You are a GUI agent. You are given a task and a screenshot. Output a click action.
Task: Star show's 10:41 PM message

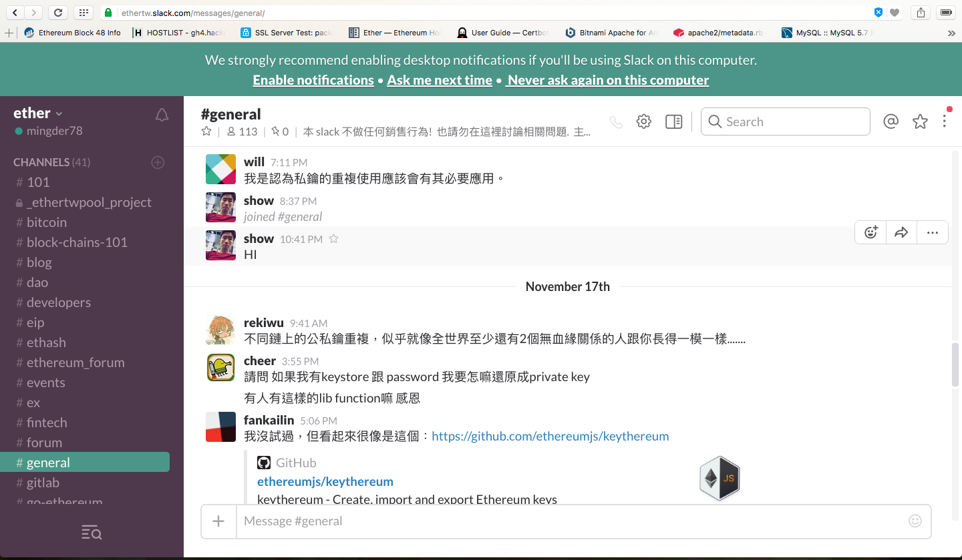[334, 239]
